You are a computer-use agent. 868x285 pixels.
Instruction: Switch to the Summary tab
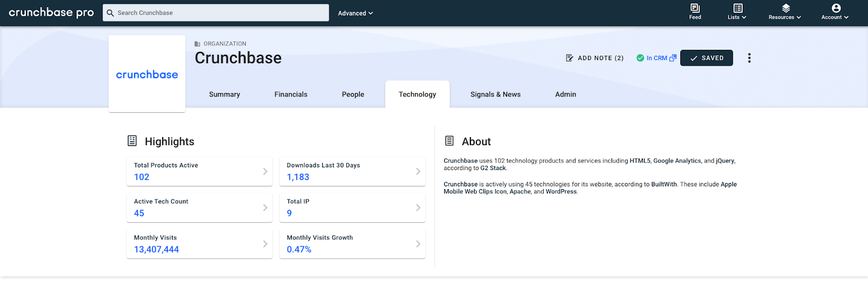[225, 94]
